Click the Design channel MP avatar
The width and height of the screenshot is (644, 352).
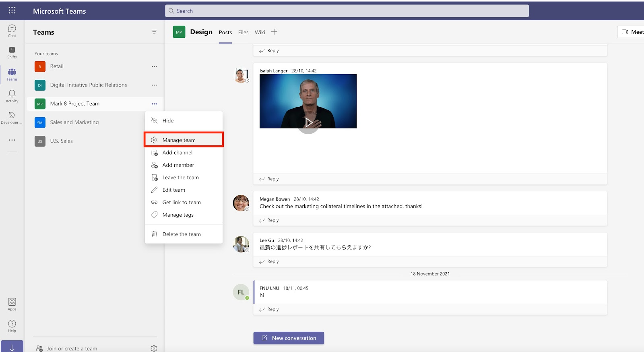[x=179, y=32]
